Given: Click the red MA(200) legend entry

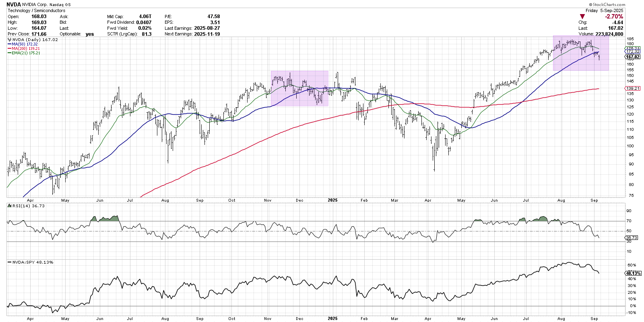Looking at the screenshot, I should click(x=25, y=49).
